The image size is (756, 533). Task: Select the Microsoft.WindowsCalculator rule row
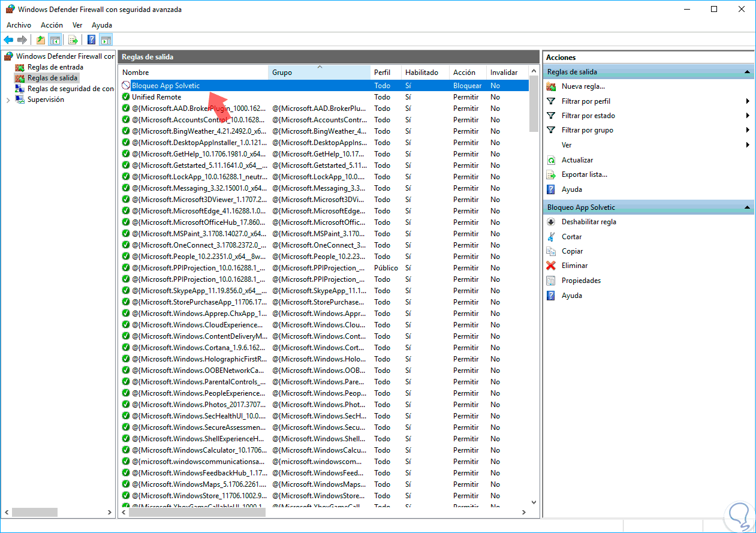point(324,450)
